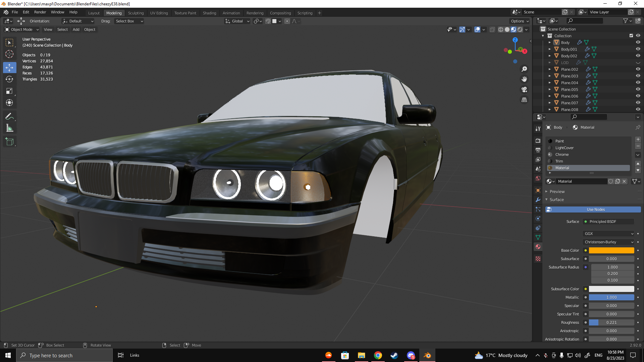
Task: Activate the Measure tool
Action: tap(9, 128)
